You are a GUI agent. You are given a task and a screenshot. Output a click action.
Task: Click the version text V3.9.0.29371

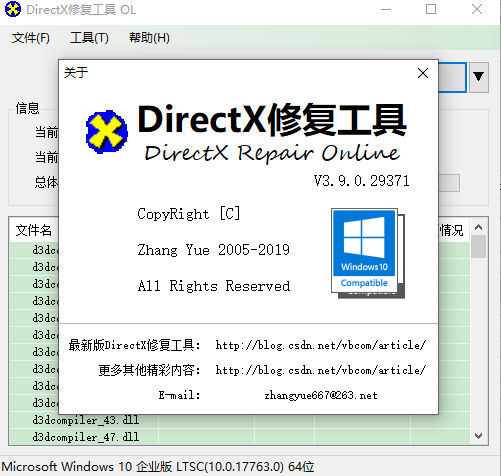[x=362, y=181]
